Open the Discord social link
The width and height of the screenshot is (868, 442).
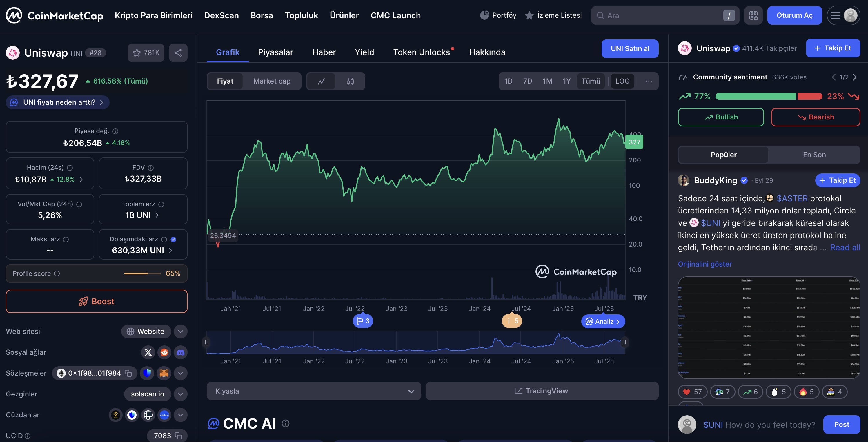tap(181, 352)
